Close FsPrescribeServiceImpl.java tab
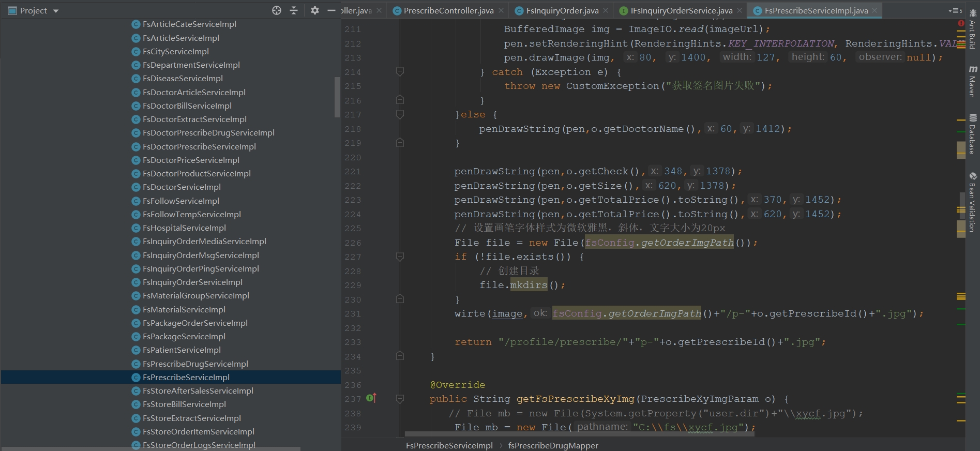Screen dimensions: 980x451 [x=875, y=10]
